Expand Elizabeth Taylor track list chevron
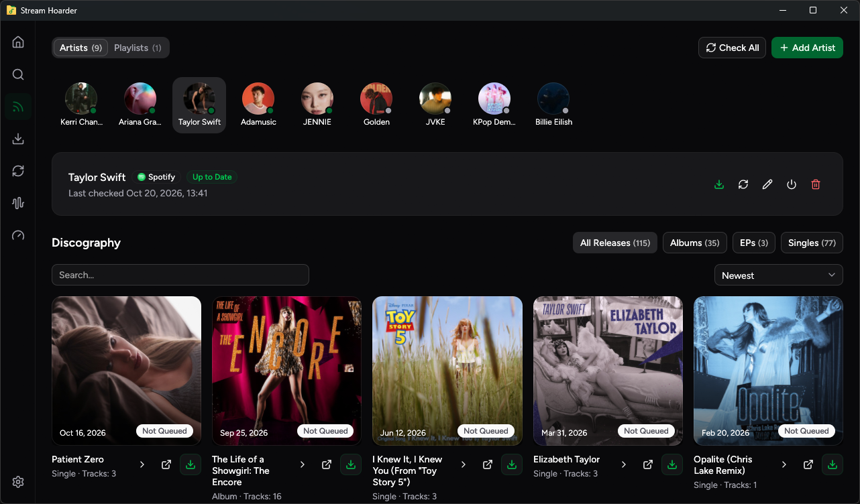 (624, 464)
